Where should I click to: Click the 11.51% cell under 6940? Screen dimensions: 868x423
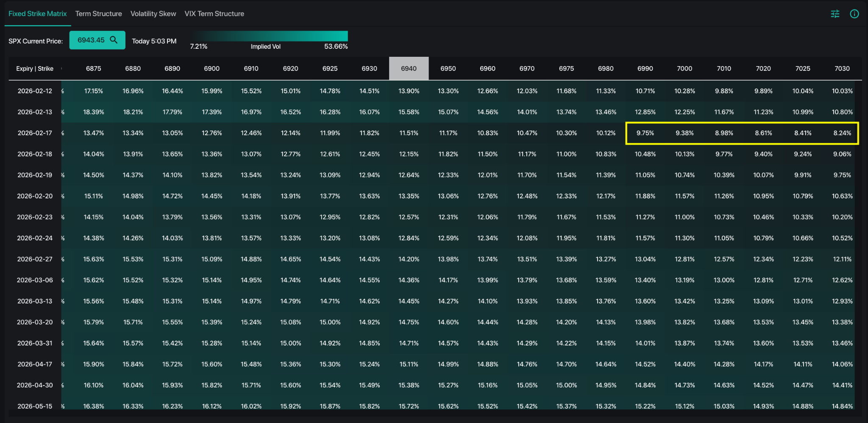point(409,133)
